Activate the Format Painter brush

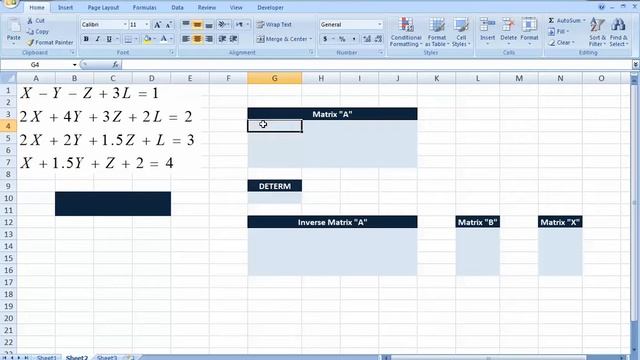[30, 42]
